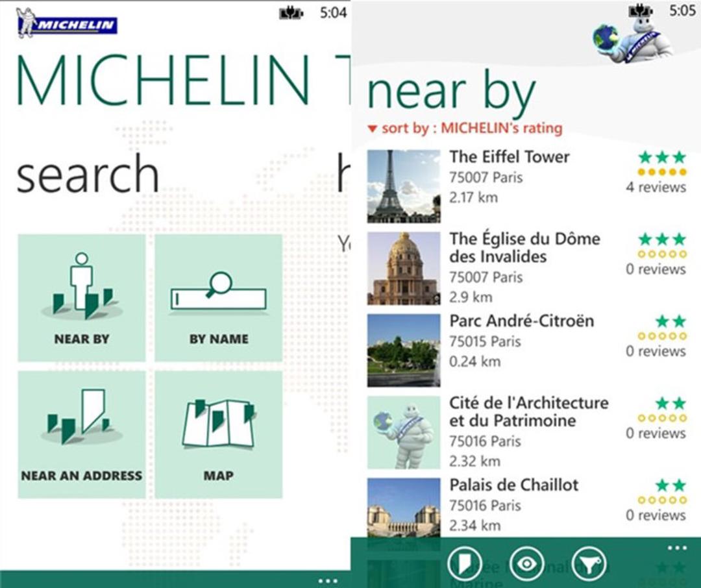Click Cité de l'Architecture two-star rating

click(x=670, y=403)
